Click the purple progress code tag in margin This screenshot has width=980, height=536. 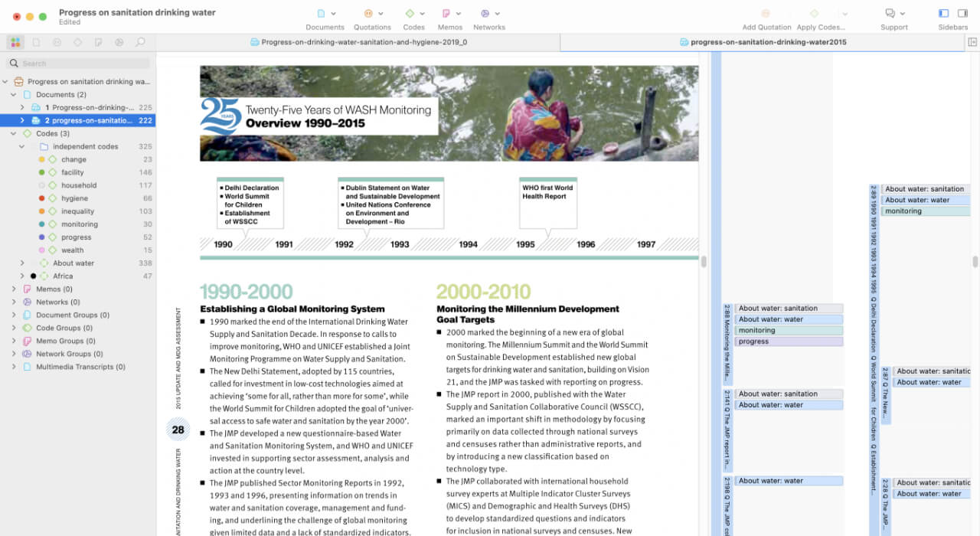click(x=788, y=342)
